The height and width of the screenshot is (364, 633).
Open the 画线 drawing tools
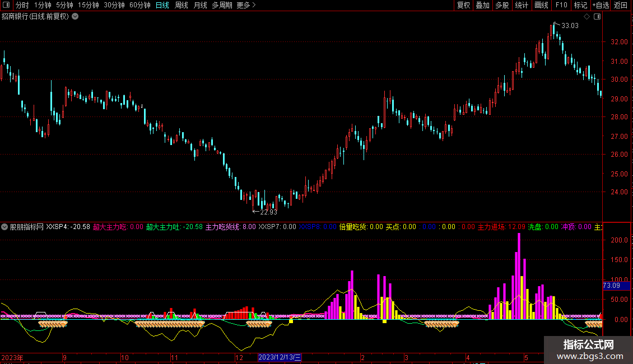(541, 6)
